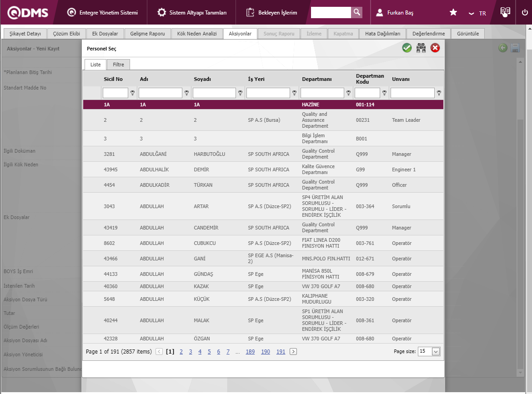The height and width of the screenshot is (394, 532).
Task: Confirm personnel selection with green checkmark icon
Action: tap(407, 48)
